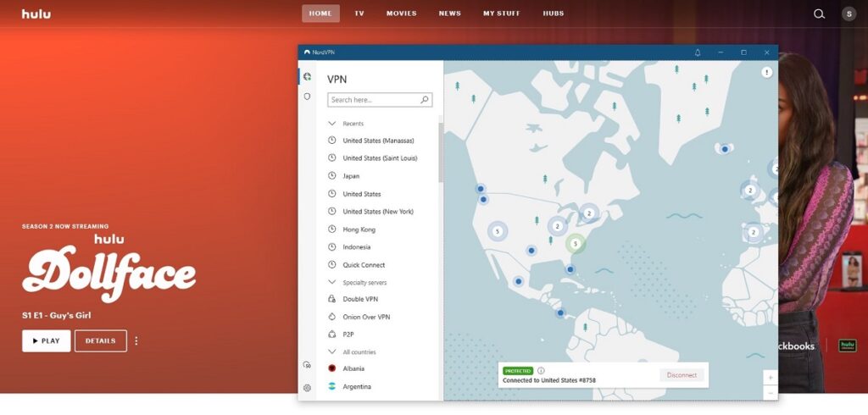The image size is (868, 415).
Task: Collapse All countries section
Action: 331,351
